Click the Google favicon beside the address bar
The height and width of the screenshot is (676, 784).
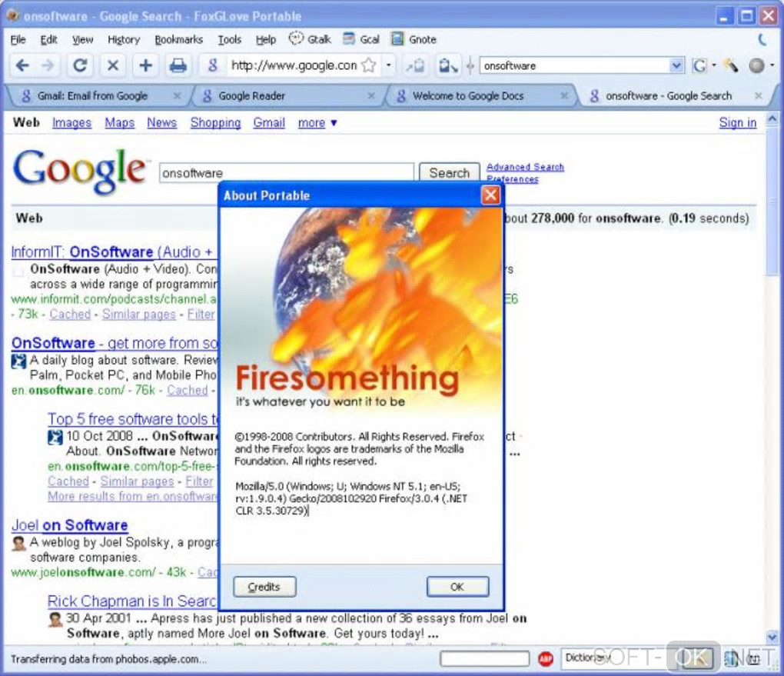212,65
